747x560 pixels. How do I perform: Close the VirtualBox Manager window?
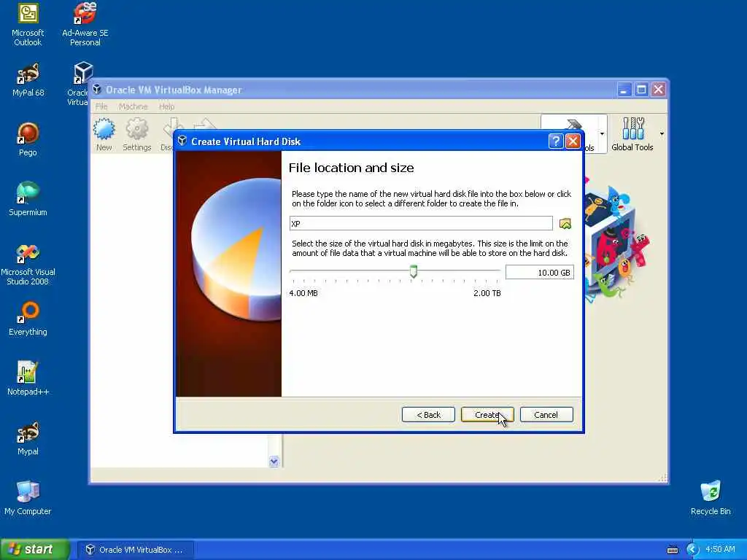659,90
